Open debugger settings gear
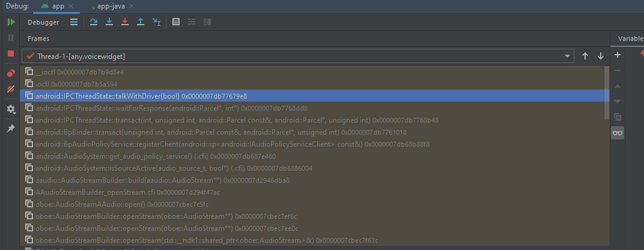 pyautogui.click(x=11, y=109)
